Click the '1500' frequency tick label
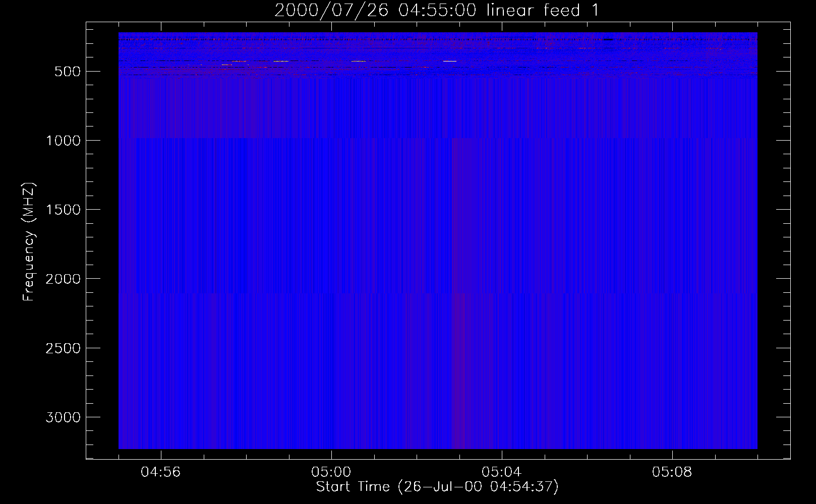The height and width of the screenshot is (504, 816). [x=63, y=210]
